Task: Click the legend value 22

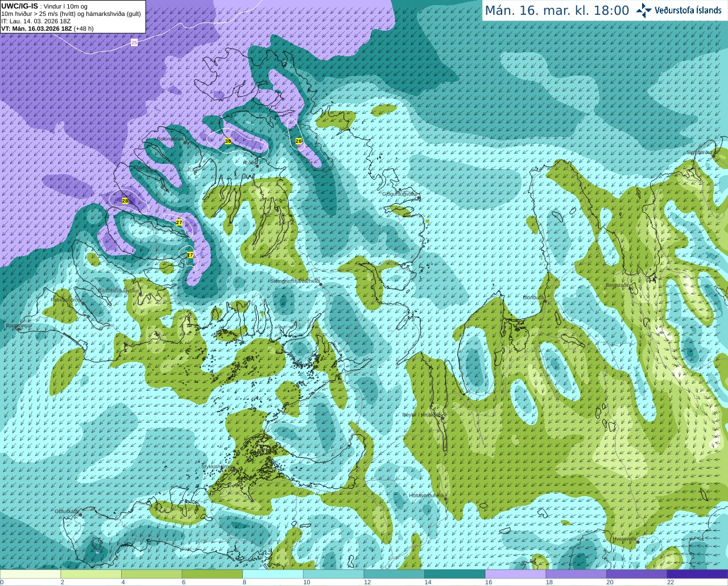Action: (x=671, y=582)
